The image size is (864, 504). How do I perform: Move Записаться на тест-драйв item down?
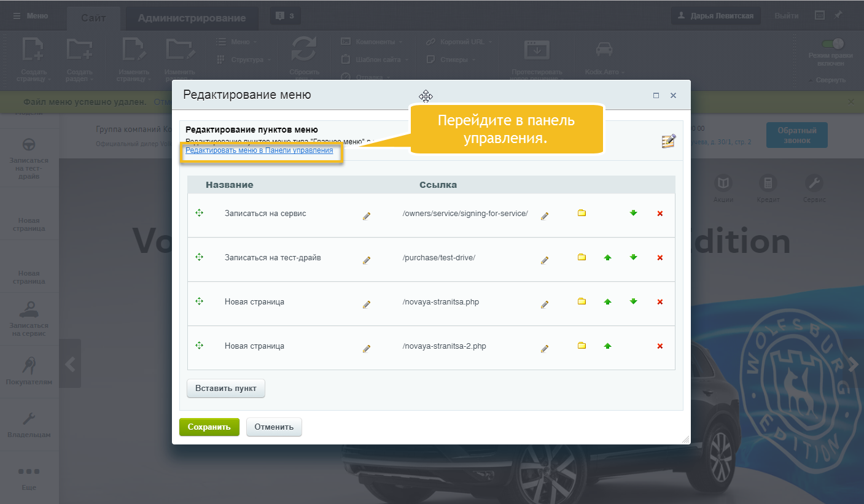pos(633,257)
